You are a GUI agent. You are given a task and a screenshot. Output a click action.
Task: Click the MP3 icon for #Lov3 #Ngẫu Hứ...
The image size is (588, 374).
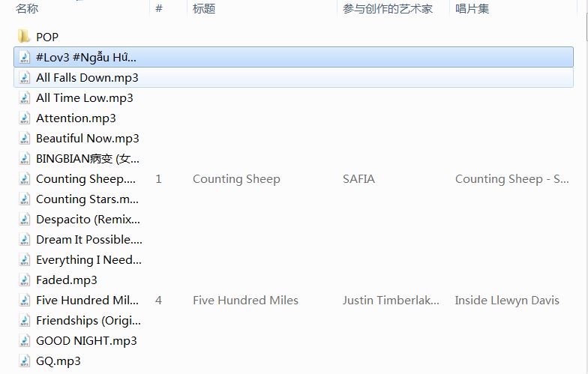point(24,57)
